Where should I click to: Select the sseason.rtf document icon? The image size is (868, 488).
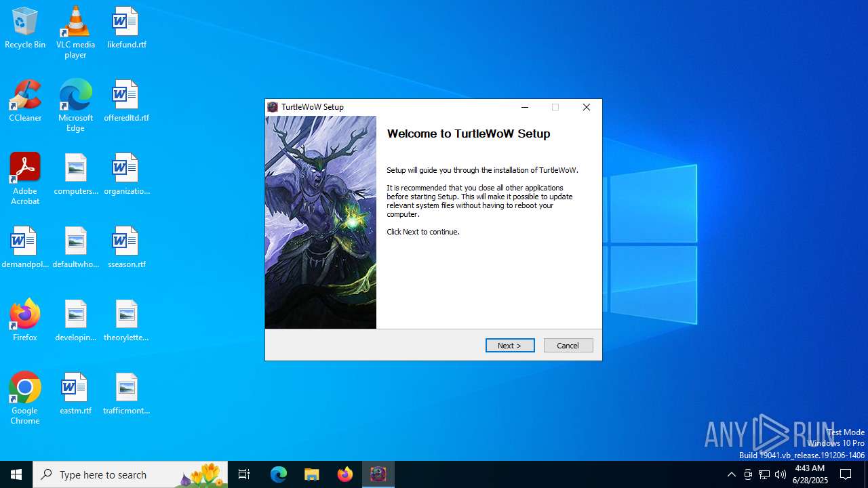coord(126,248)
